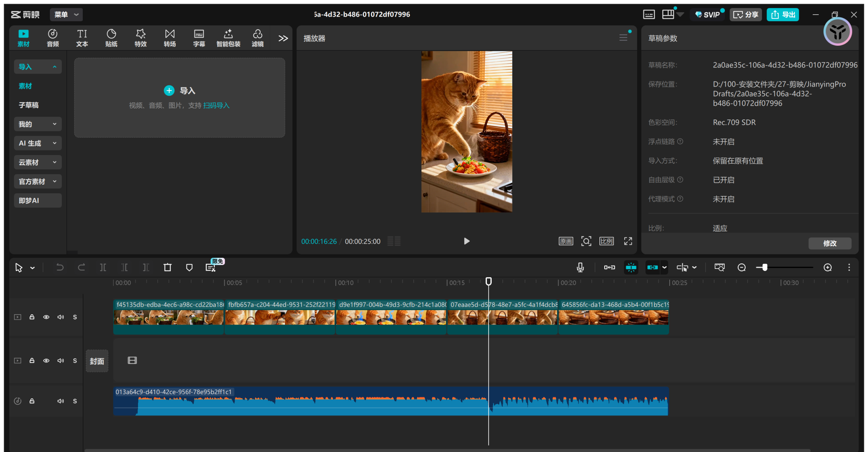Click the add marker shield icon

click(189, 268)
